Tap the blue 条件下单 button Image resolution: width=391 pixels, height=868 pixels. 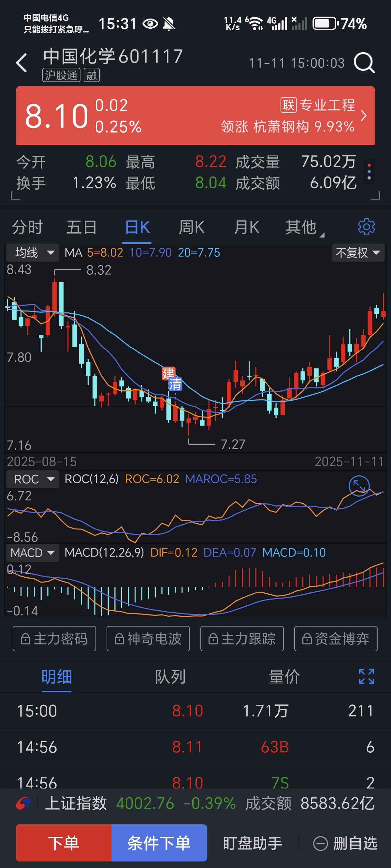pos(159,843)
